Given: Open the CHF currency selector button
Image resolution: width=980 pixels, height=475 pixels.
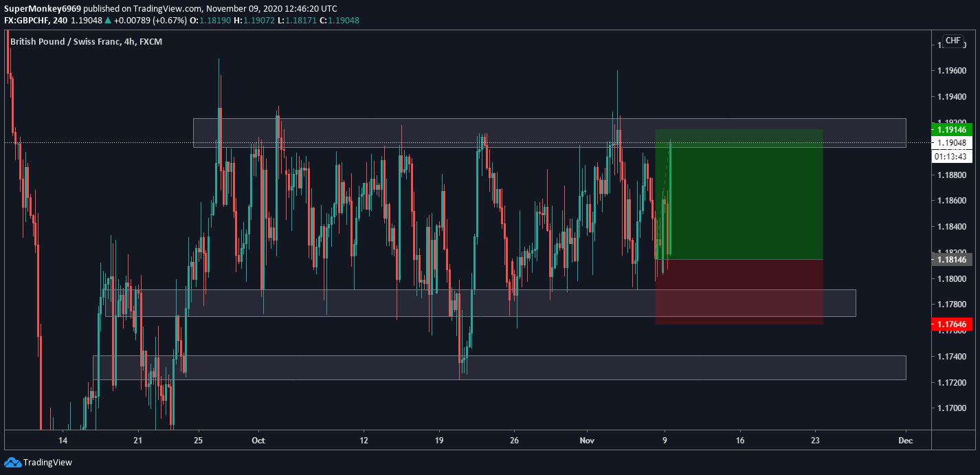Looking at the screenshot, I should pyautogui.click(x=953, y=41).
